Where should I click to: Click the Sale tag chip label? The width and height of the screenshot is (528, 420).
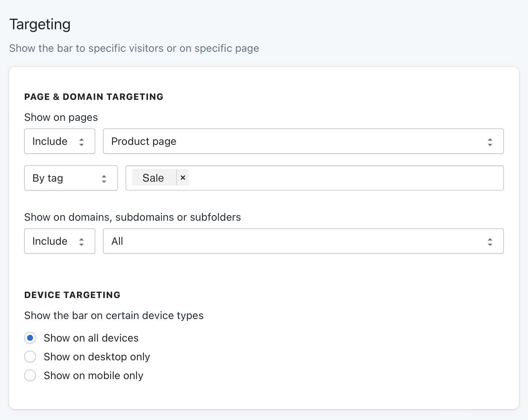click(153, 178)
